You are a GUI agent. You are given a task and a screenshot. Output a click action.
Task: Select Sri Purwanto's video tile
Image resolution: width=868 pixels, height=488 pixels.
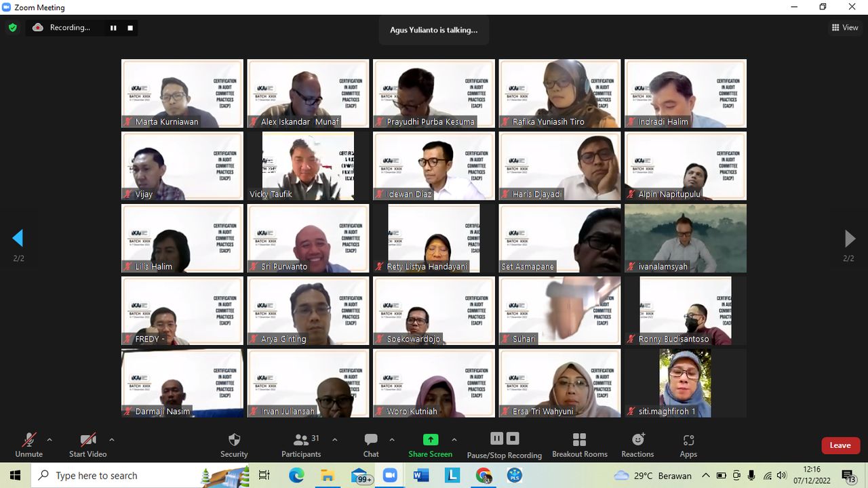click(308, 239)
